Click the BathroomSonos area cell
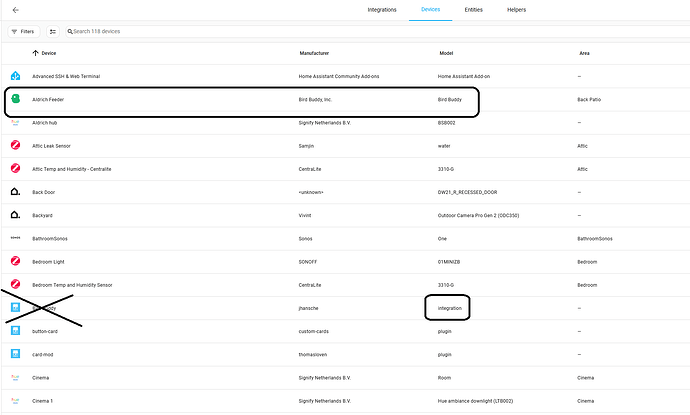Viewport: 690px width, 415px height. click(595, 239)
